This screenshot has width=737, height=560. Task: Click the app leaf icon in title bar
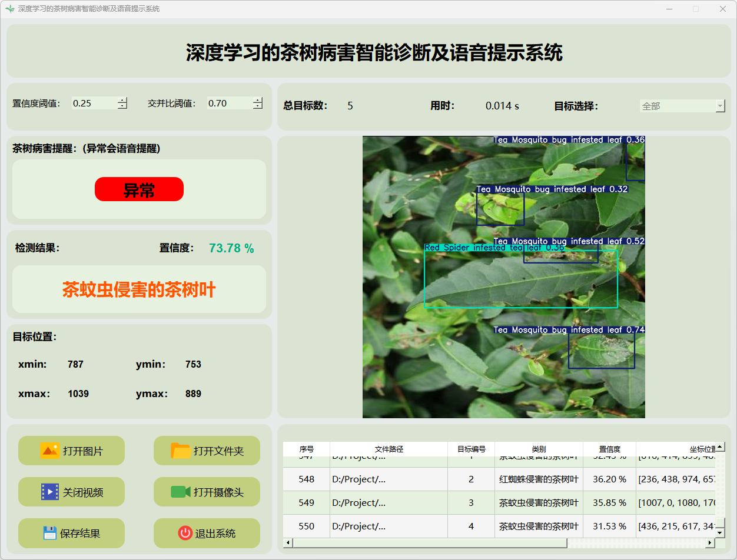(x=9, y=9)
